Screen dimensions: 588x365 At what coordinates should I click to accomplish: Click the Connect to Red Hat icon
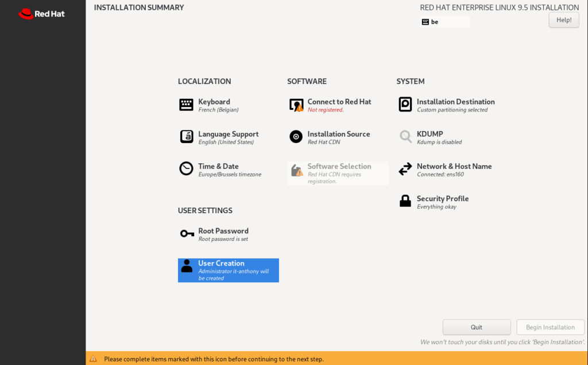click(x=296, y=105)
